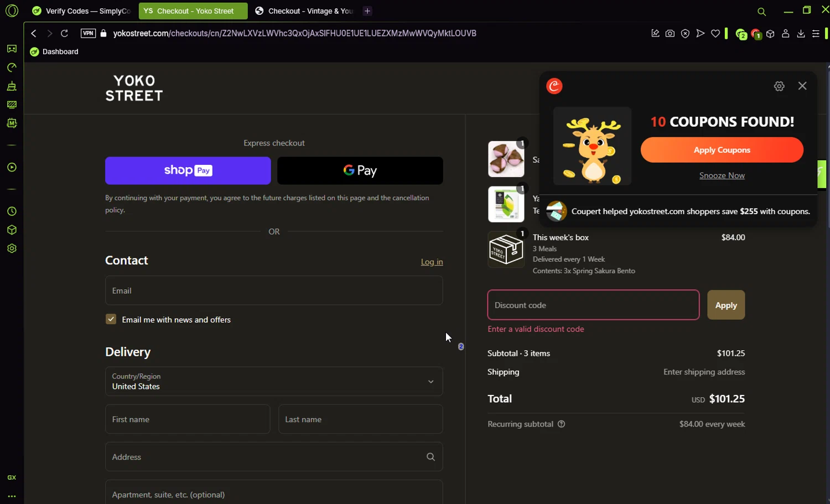830x504 pixels.
Task: Open the player icon in sidebar
Action: click(12, 167)
